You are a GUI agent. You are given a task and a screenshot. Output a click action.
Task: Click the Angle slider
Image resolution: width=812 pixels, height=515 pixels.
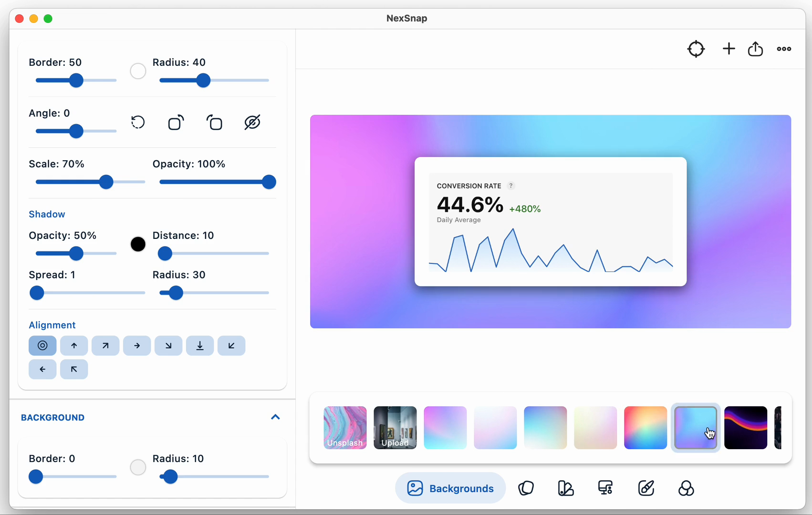(76, 131)
